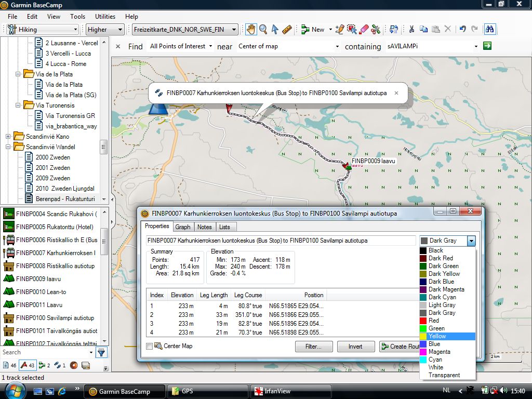Enable the Center Map checkbox
532x399 pixels.
[x=150, y=346]
